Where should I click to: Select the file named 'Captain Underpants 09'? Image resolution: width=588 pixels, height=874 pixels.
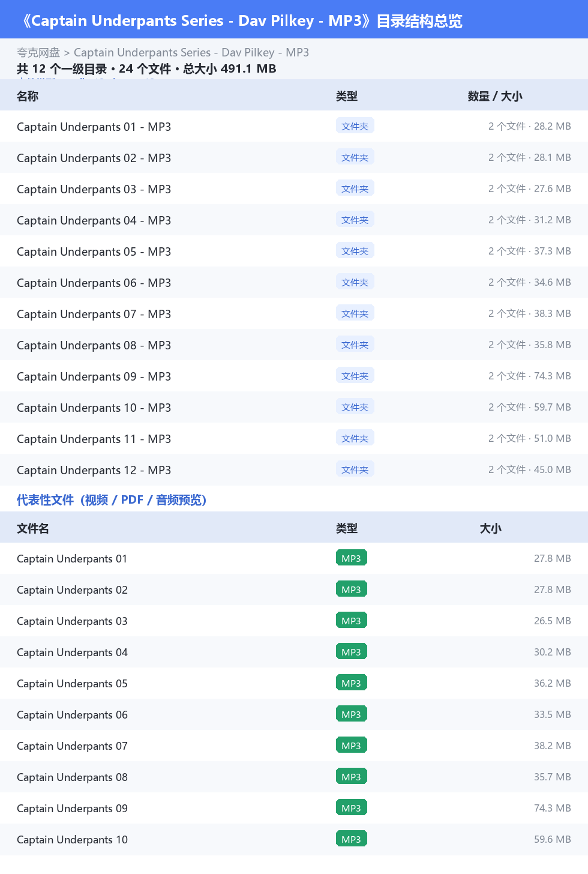tap(72, 809)
